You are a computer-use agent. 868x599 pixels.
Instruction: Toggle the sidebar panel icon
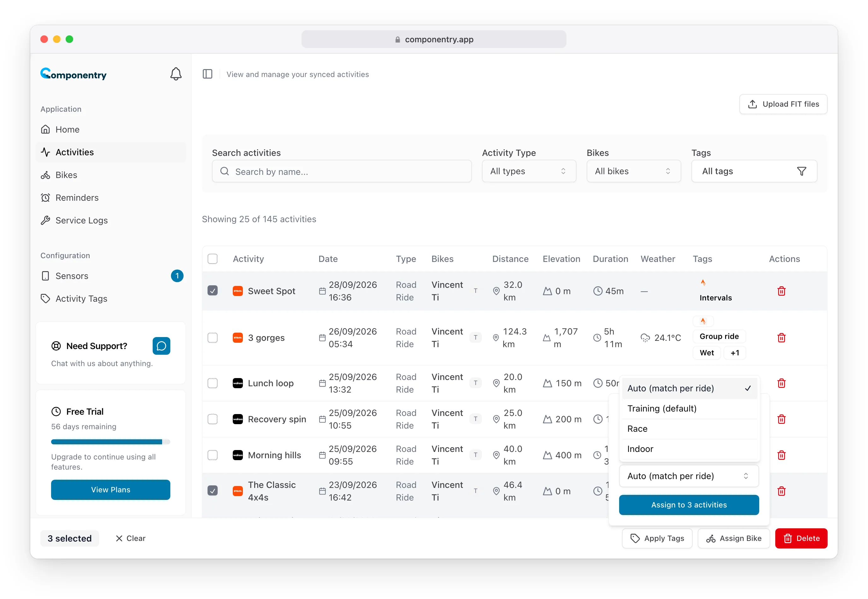pyautogui.click(x=208, y=74)
